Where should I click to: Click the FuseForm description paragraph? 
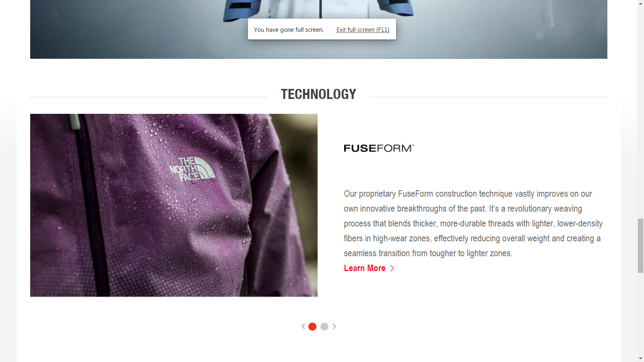pyautogui.click(x=473, y=223)
